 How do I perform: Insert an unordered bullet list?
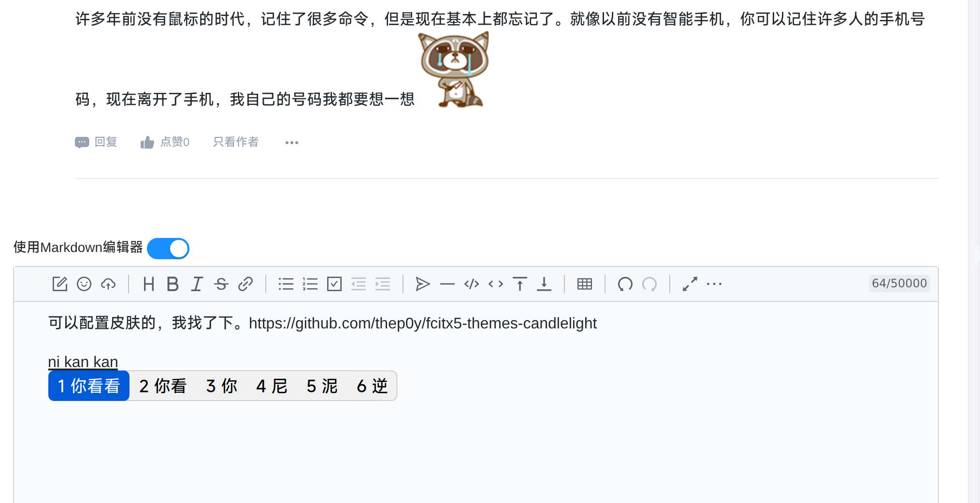[286, 284]
